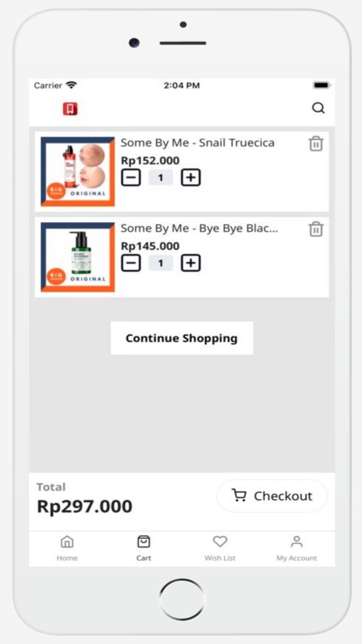
Task: Open Some By Me - Bye Bye Blac... title
Action: click(199, 228)
